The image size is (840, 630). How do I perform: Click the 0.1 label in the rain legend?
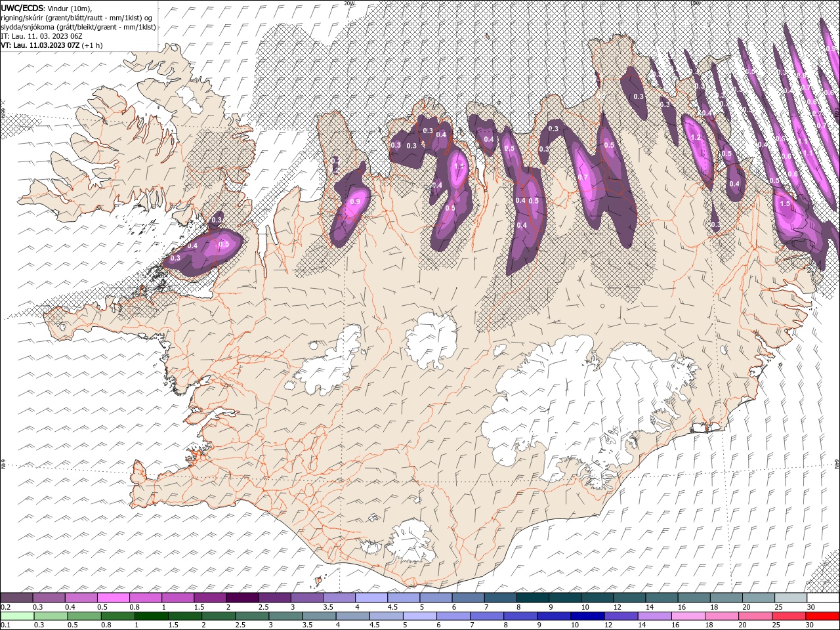click(5, 625)
